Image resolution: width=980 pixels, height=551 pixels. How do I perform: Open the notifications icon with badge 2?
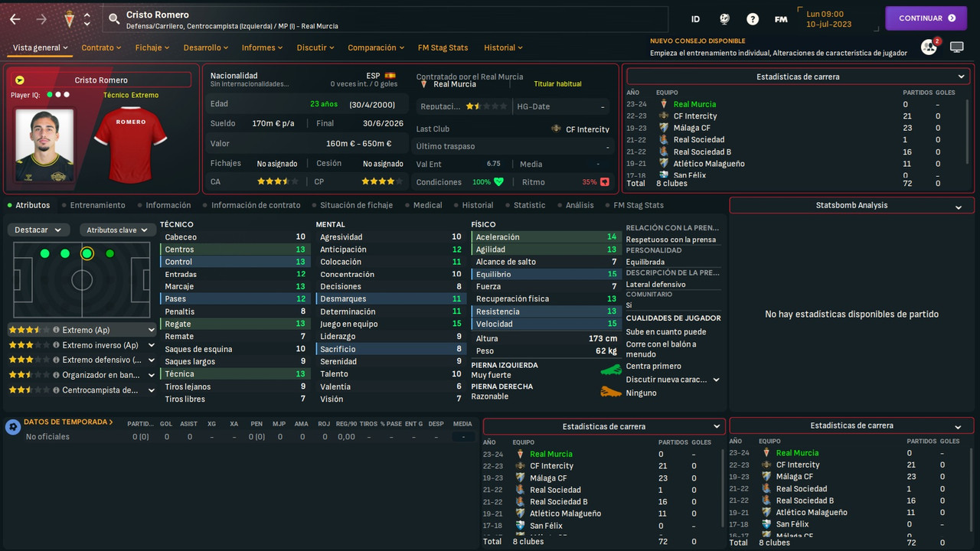929,47
